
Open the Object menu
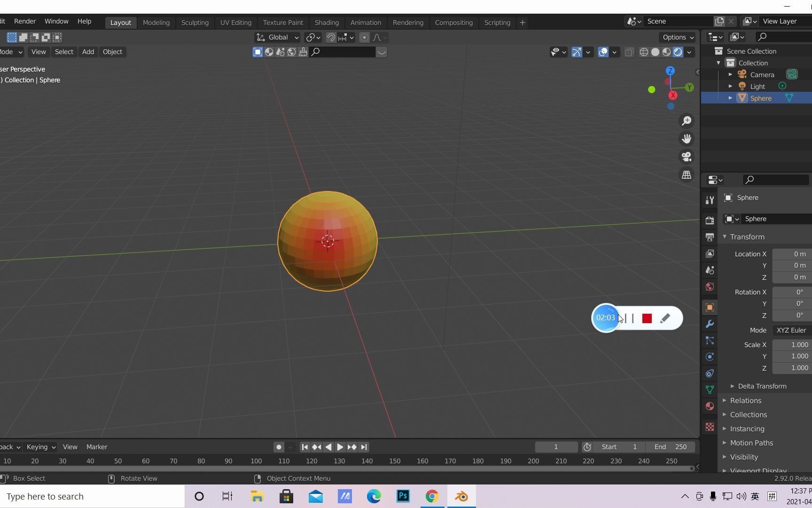coord(112,52)
